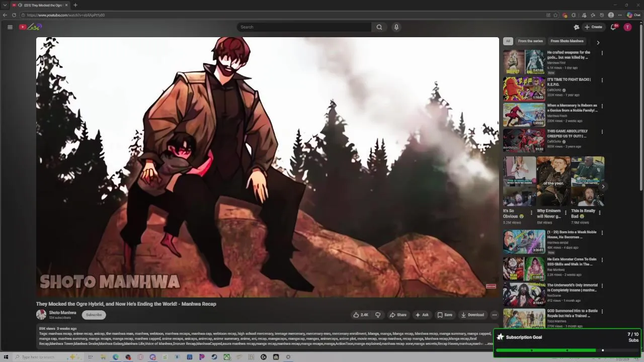The image size is (644, 362).
Task: Open Edge settings and more menu
Action: [x=620, y=15]
